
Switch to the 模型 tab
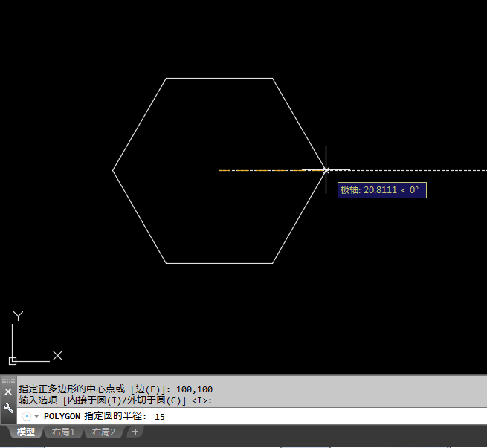(x=26, y=432)
